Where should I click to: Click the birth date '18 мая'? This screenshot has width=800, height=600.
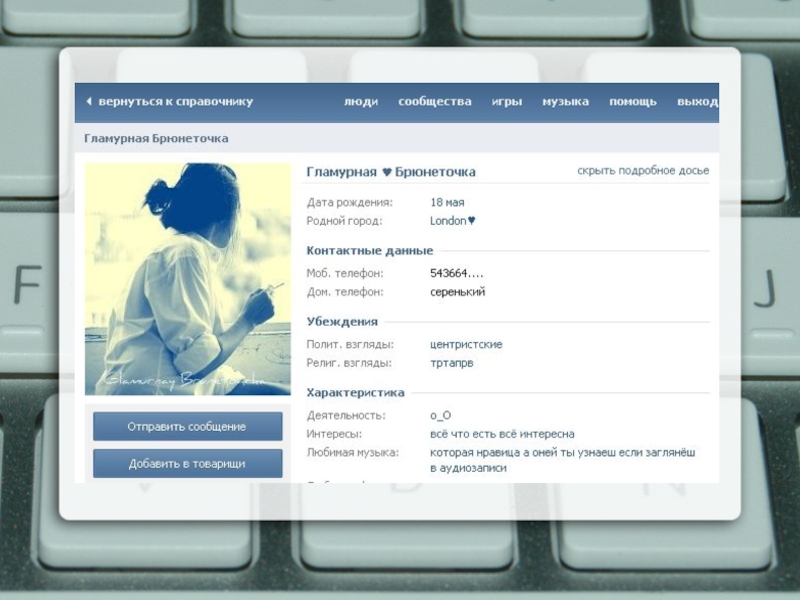tap(447, 202)
